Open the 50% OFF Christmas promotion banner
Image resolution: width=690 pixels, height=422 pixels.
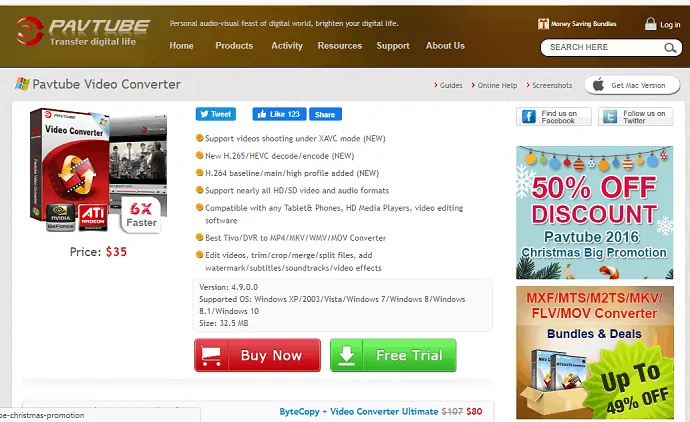595,213
